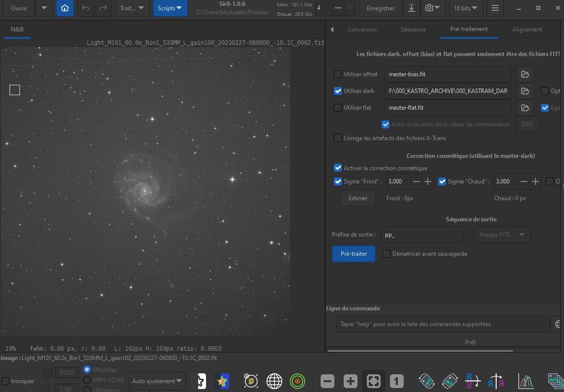564x392 pixels.
Task: Disable the Utiliser dark checkbox
Action: coord(338,90)
